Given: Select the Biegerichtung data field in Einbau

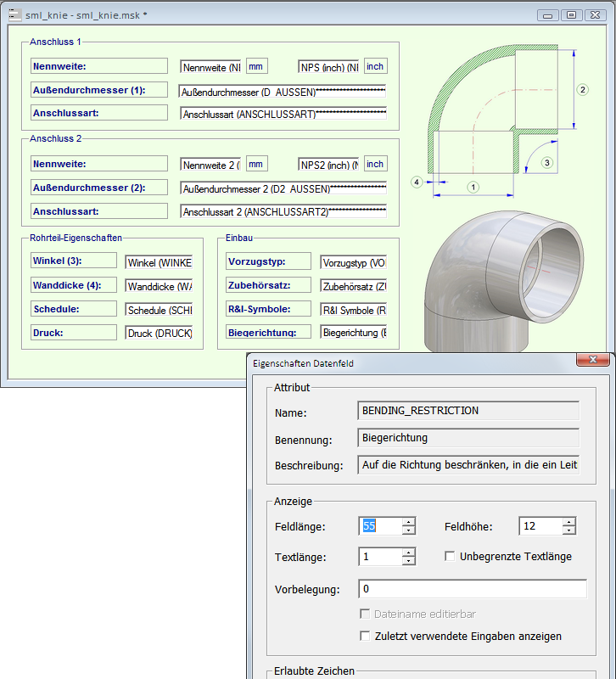Looking at the screenshot, I should [354, 333].
